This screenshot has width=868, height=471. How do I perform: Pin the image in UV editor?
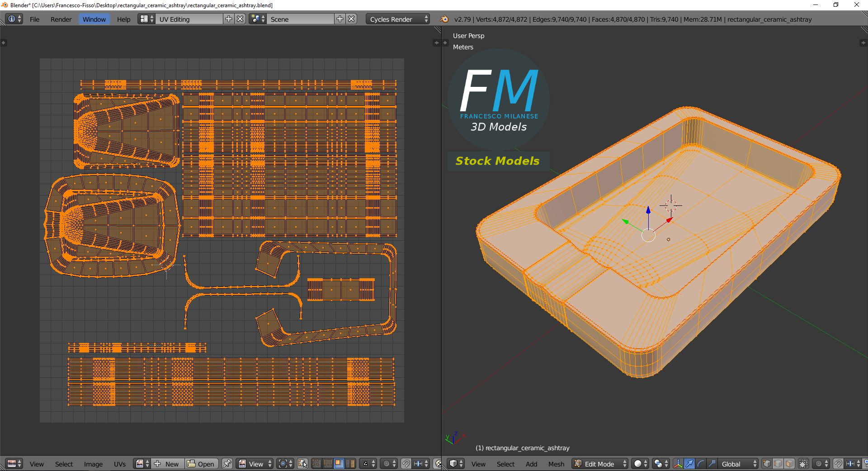pos(227,464)
